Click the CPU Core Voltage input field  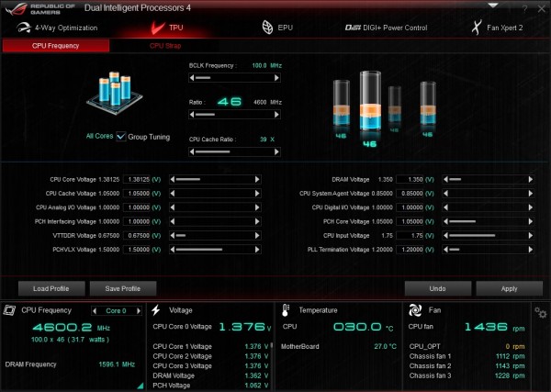coord(137,180)
